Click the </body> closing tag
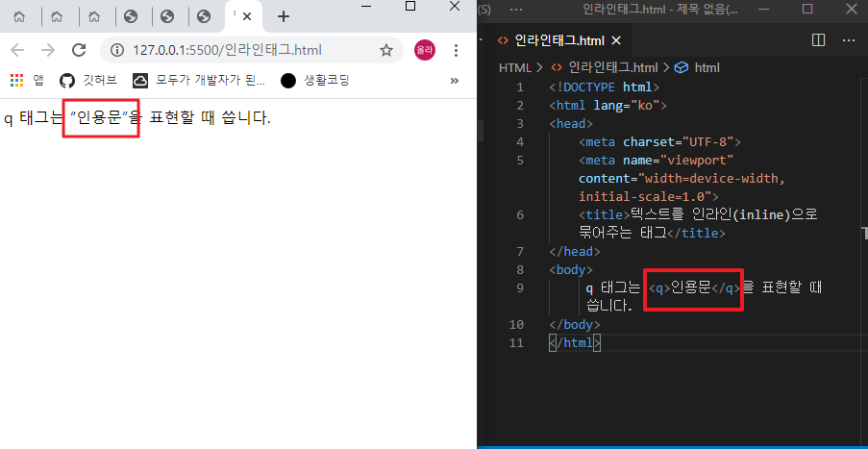Screen dimensions: 868x449 tap(575, 324)
